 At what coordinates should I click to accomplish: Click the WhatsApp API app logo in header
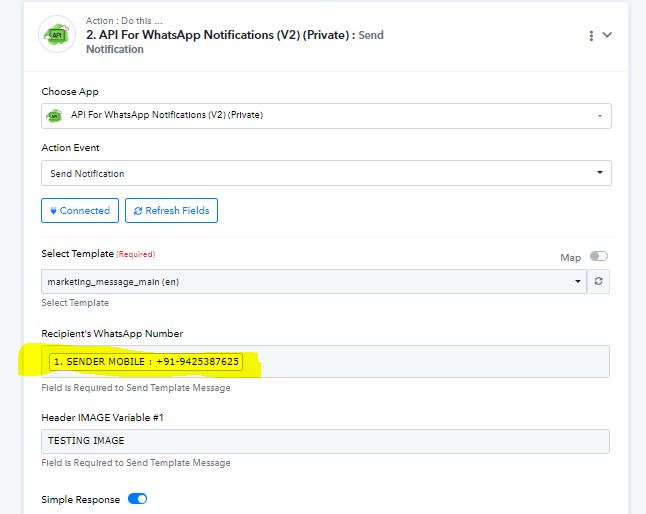[57, 34]
